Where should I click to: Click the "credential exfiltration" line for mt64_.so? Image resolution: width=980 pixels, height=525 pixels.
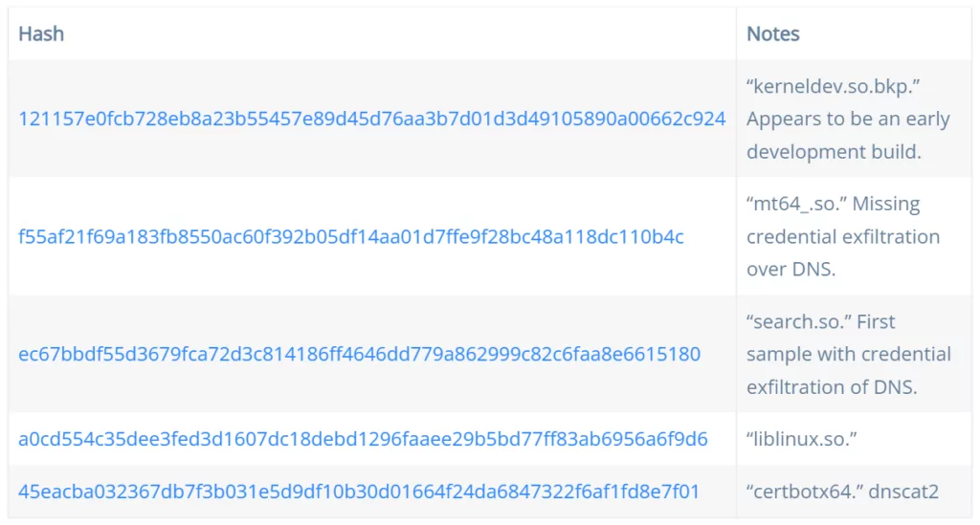point(843,236)
